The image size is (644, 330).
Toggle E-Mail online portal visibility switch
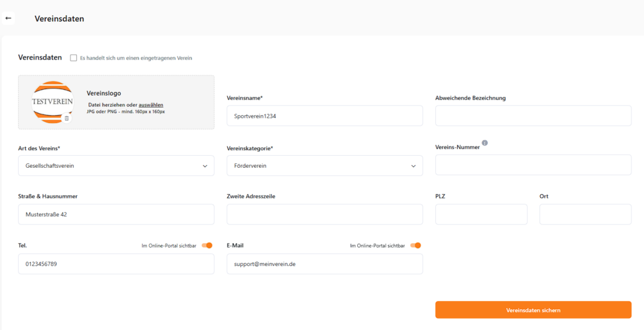pyautogui.click(x=415, y=245)
